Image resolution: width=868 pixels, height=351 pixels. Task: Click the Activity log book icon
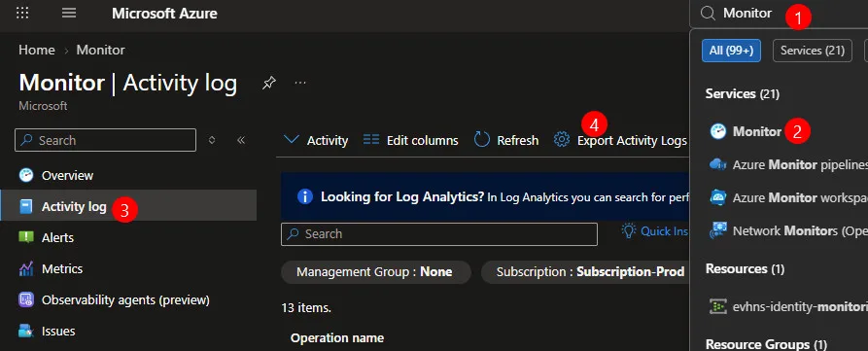click(x=26, y=206)
